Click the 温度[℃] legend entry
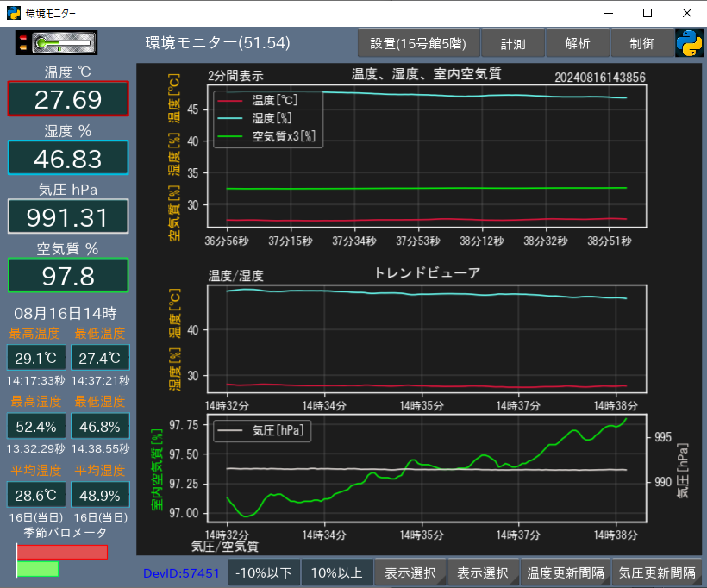The height and width of the screenshot is (588, 707). pyautogui.click(x=258, y=100)
